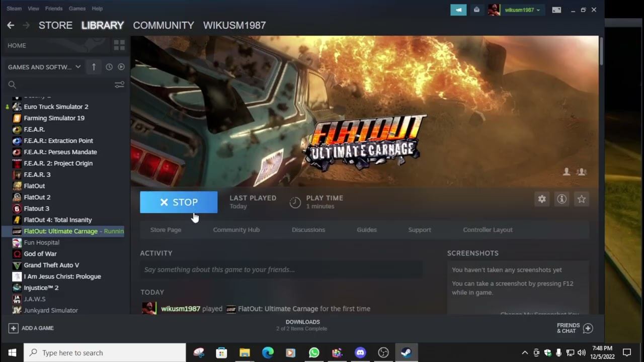The width and height of the screenshot is (644, 362).
Task: Select FlatOut 4: Total Insanity in library
Action: pyautogui.click(x=58, y=220)
